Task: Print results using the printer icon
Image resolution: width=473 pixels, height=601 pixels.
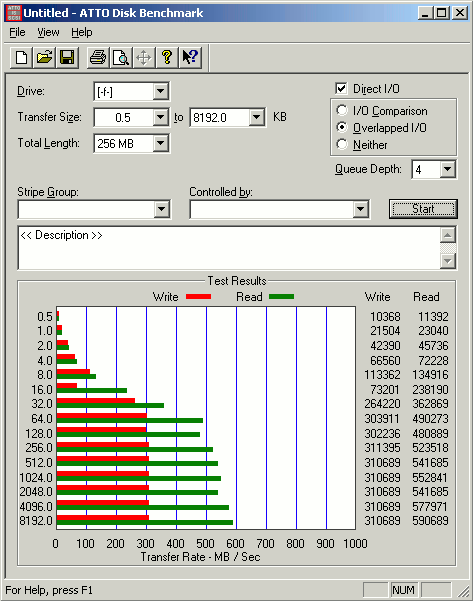Action: 98,58
